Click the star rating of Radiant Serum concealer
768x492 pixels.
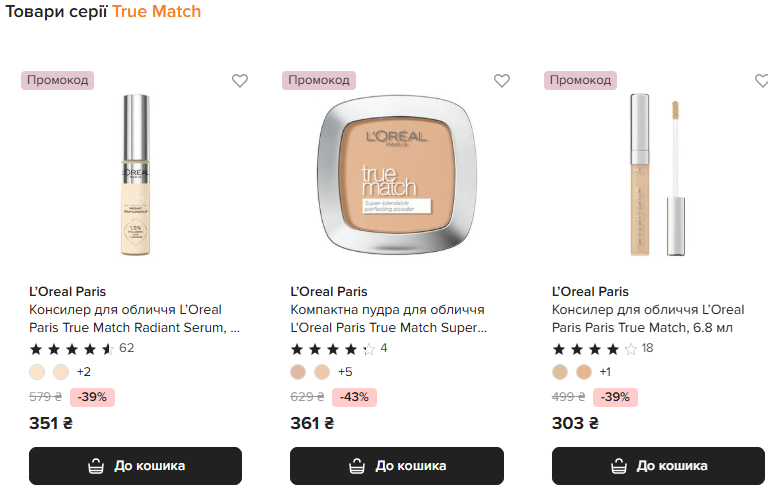(x=71, y=349)
